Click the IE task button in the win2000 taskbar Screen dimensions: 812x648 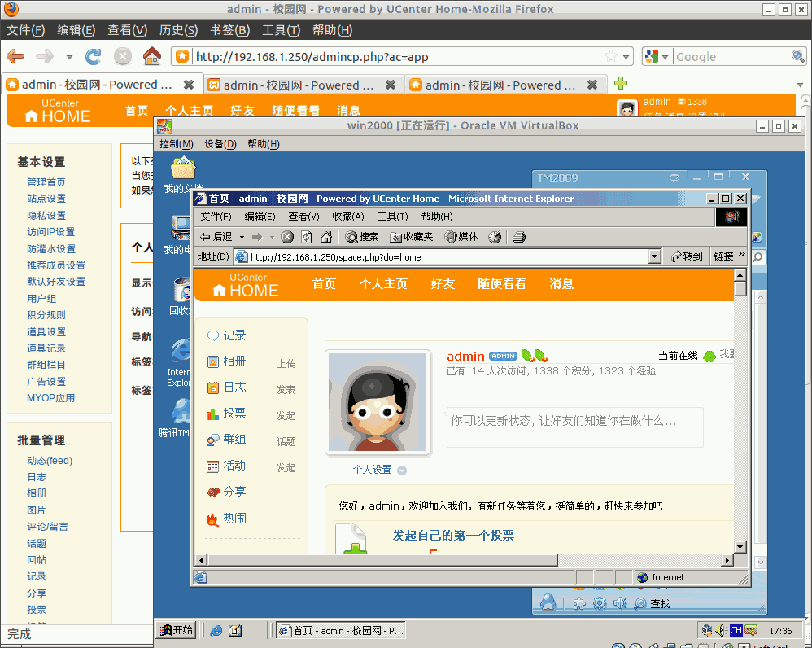(341, 630)
